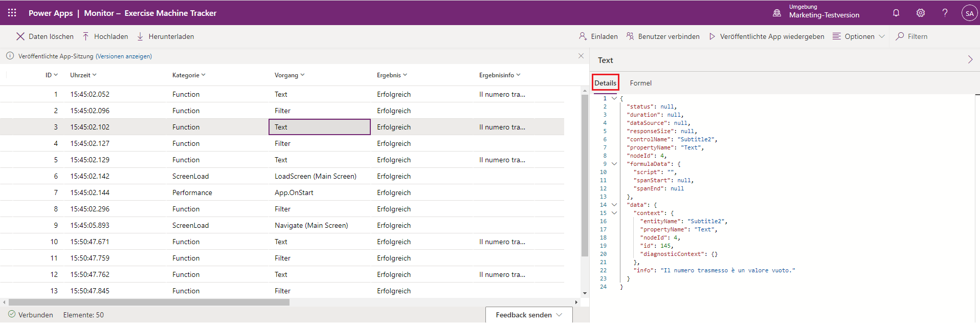
Task: Click the Herunterladen button label
Action: 171,36
